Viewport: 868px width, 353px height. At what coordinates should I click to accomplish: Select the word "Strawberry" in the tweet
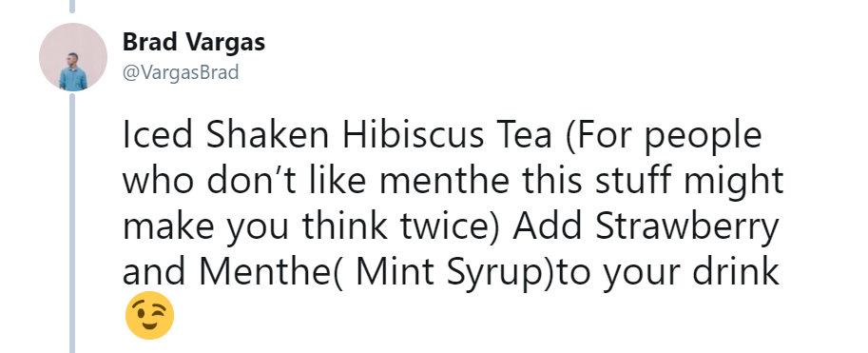687,226
